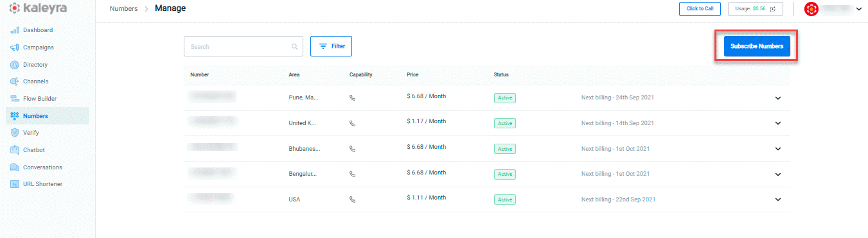Open the Filter button
This screenshot has width=868, height=238.
point(331,46)
